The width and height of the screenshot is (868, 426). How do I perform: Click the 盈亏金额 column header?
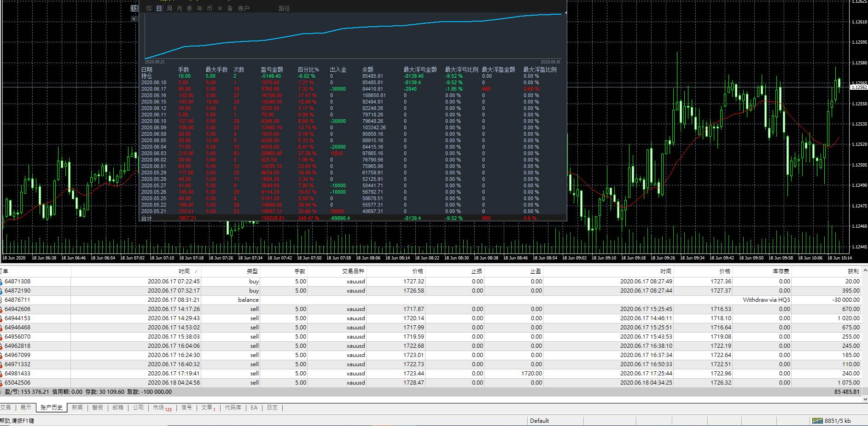[x=272, y=69]
